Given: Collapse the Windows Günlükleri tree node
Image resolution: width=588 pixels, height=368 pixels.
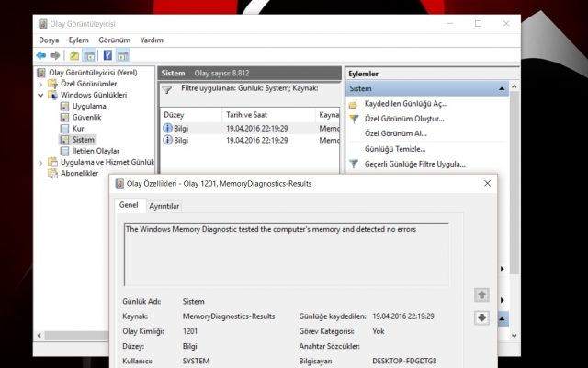Looking at the screenshot, I should 40,96.
